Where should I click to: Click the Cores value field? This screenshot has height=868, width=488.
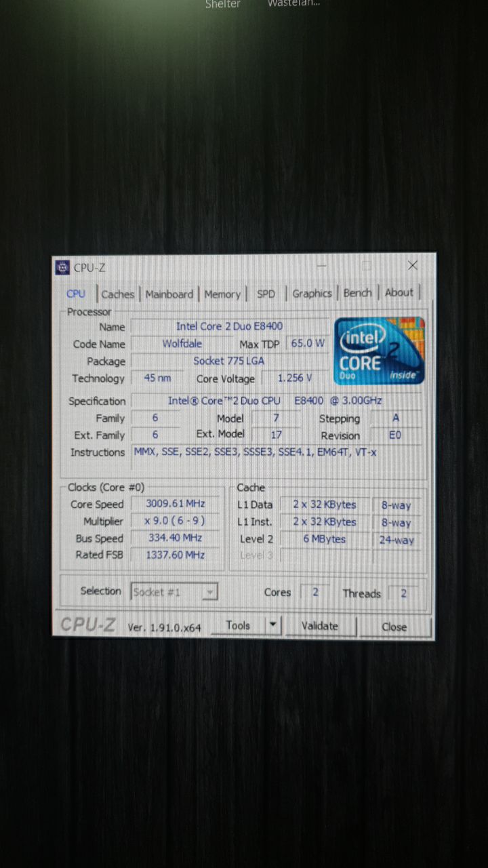point(315,593)
